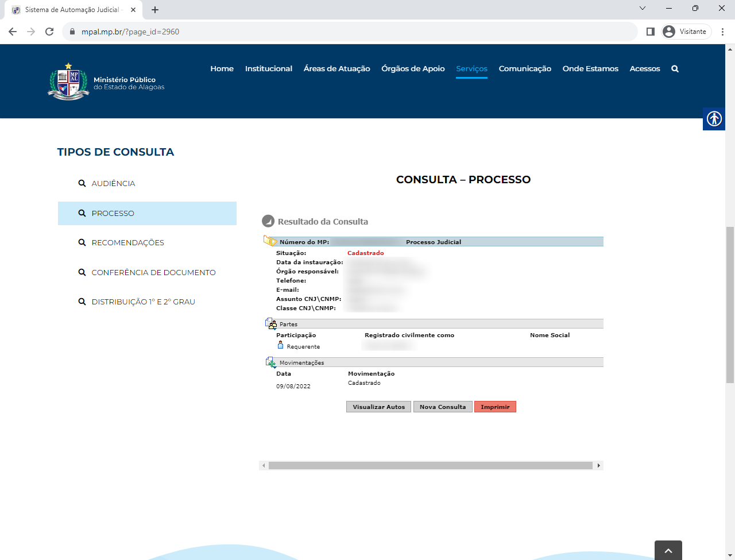Click the tab search chevron

click(643, 8)
